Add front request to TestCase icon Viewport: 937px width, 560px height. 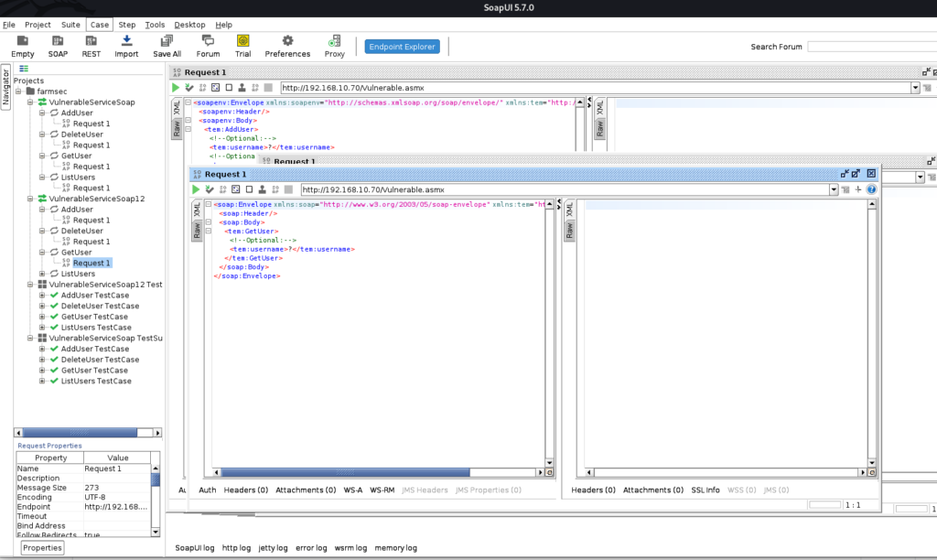pos(210,189)
